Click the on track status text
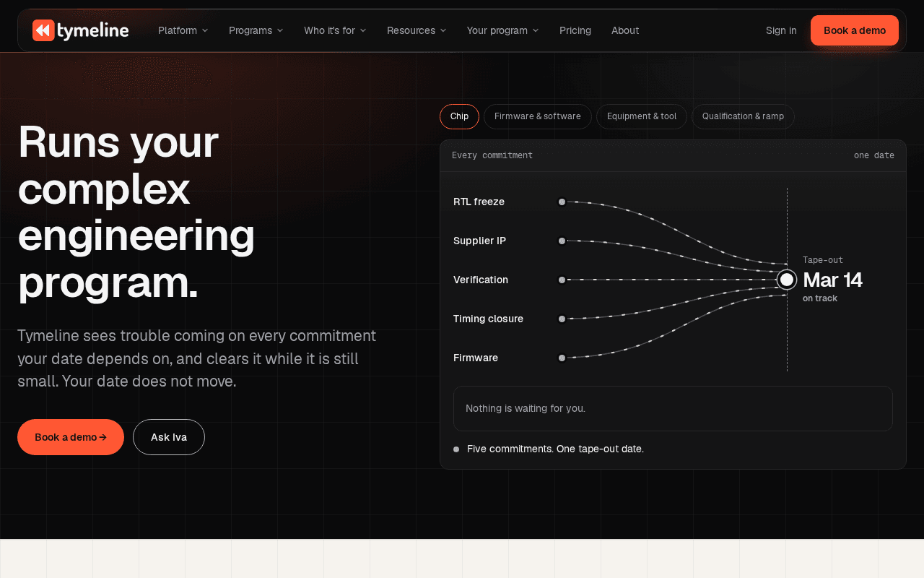This screenshot has width=924, height=578. click(820, 298)
